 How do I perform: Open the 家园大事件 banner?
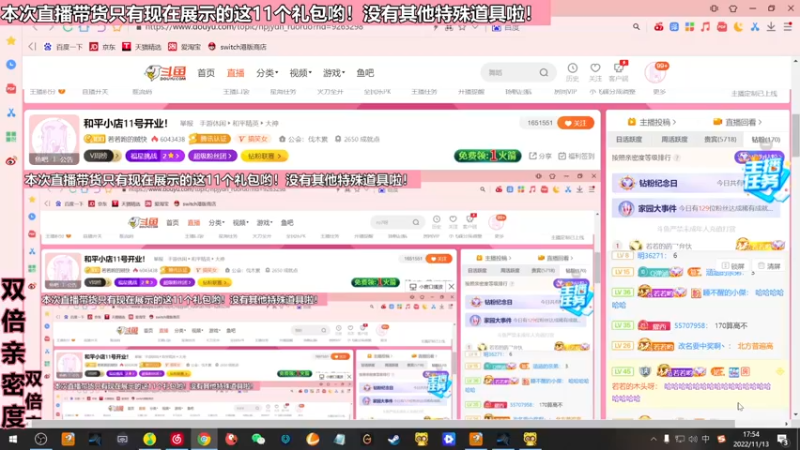click(x=696, y=208)
